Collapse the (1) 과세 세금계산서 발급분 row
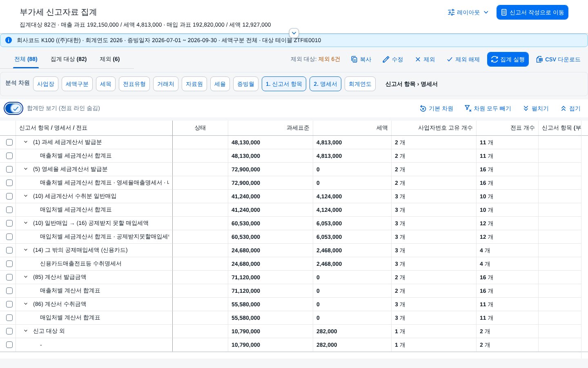This screenshot has height=368, width=588. [26, 142]
